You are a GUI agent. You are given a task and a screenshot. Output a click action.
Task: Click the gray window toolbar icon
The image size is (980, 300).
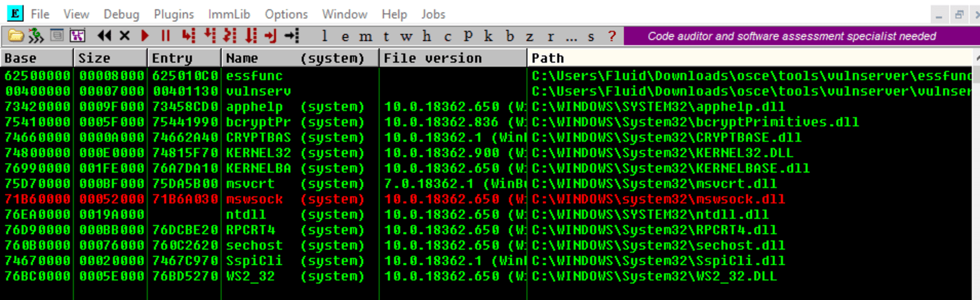[57, 36]
